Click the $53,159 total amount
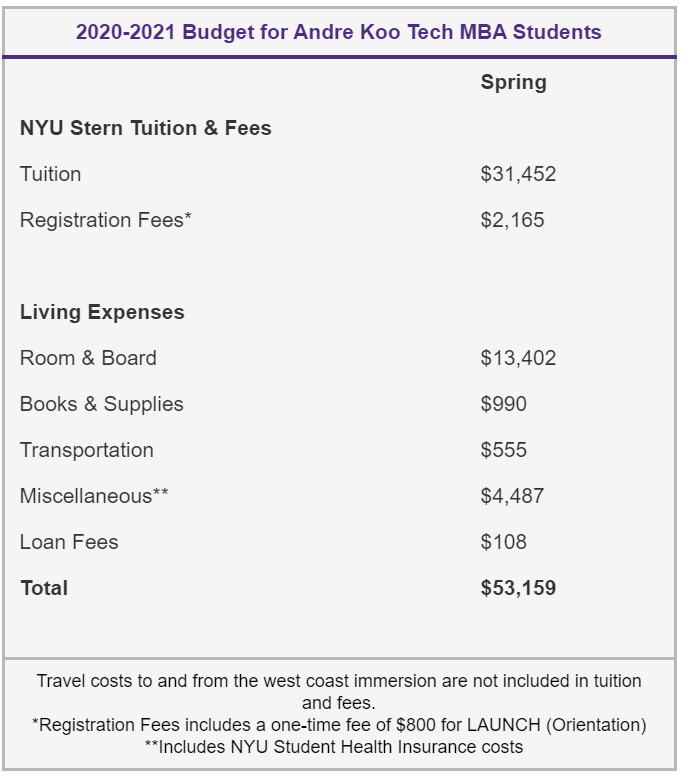This screenshot has width=689, height=776. [x=518, y=588]
